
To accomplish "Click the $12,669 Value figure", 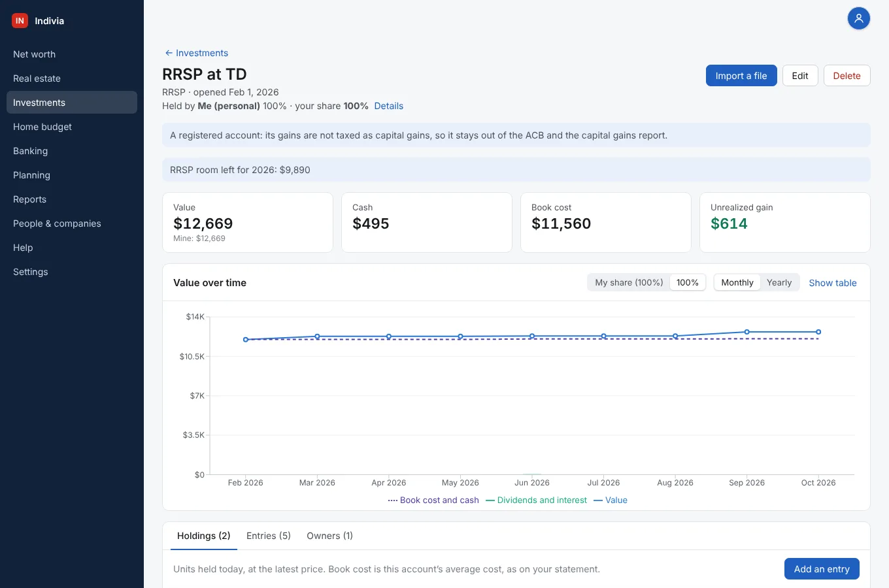I will [203, 223].
